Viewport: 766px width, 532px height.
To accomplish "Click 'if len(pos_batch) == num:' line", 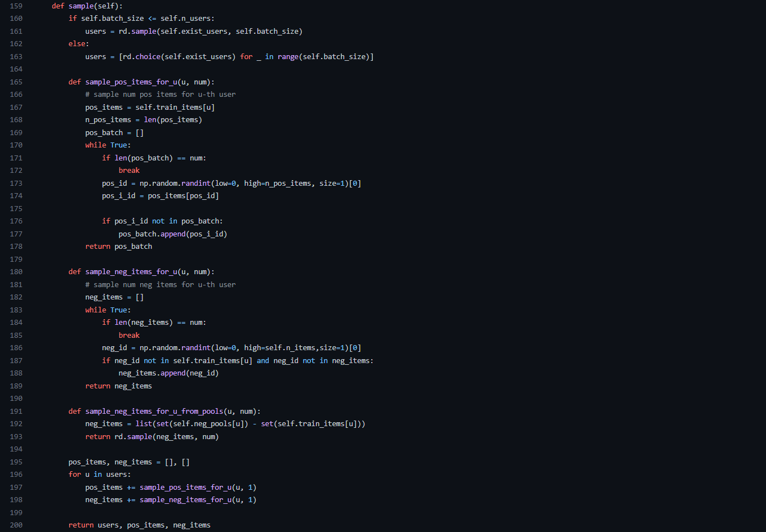I will [x=154, y=158].
